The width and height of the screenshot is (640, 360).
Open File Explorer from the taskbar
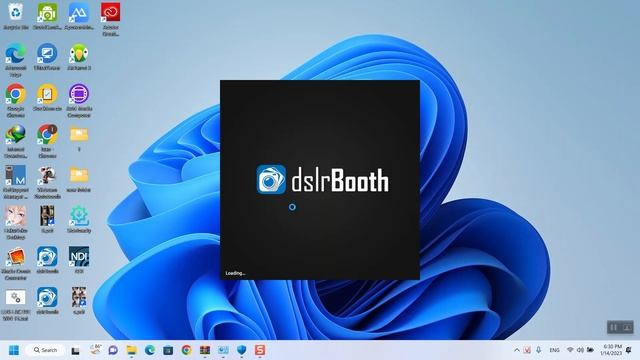tap(131, 350)
